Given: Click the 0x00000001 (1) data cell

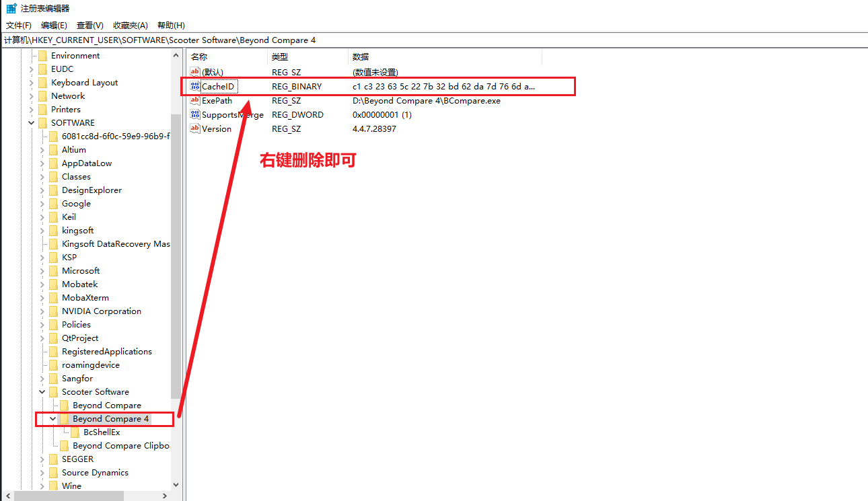Looking at the screenshot, I should click(382, 114).
